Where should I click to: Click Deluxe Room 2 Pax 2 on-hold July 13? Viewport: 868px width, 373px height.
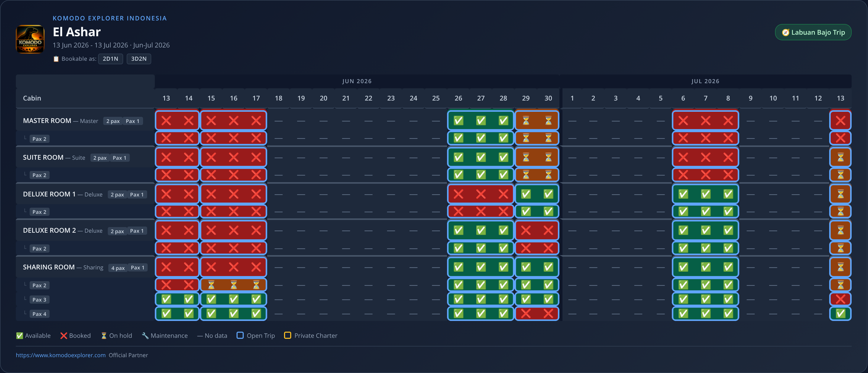(x=840, y=248)
